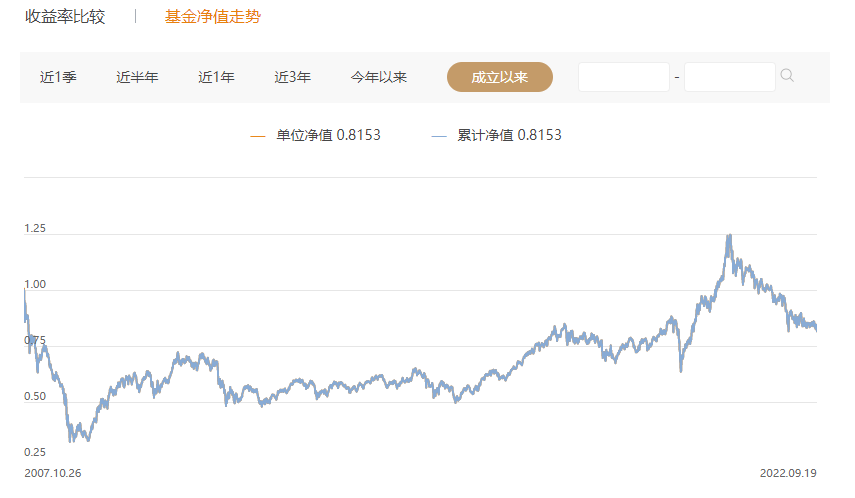Select the 近1季 time range

point(58,77)
